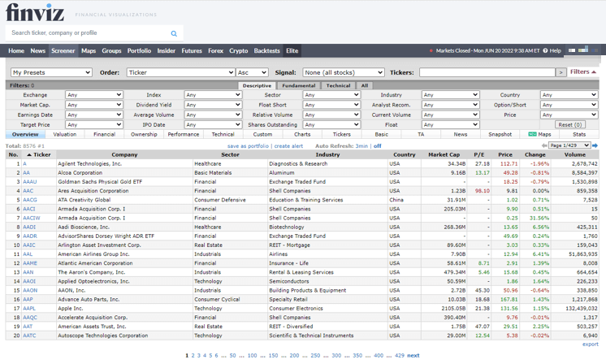
Task: Open the Maps view tab with green icon
Action: pos(539,135)
